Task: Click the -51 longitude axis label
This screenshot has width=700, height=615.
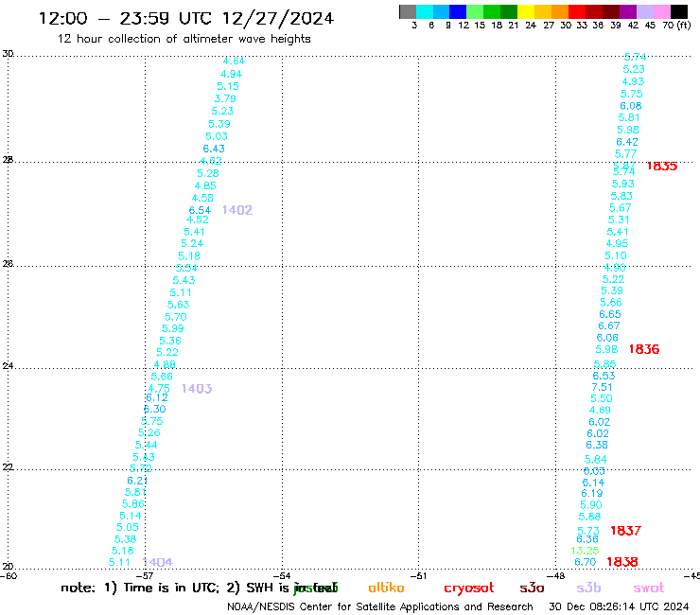Action: pyautogui.click(x=420, y=576)
